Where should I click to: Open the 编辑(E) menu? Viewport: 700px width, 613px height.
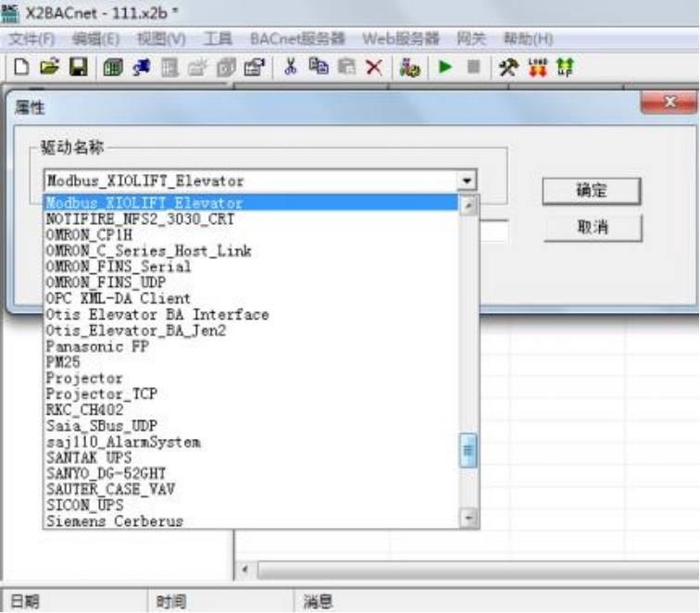click(x=96, y=39)
